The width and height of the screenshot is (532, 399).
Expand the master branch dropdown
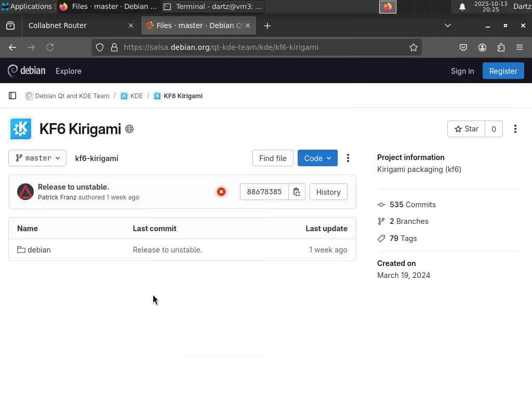[x=37, y=158]
